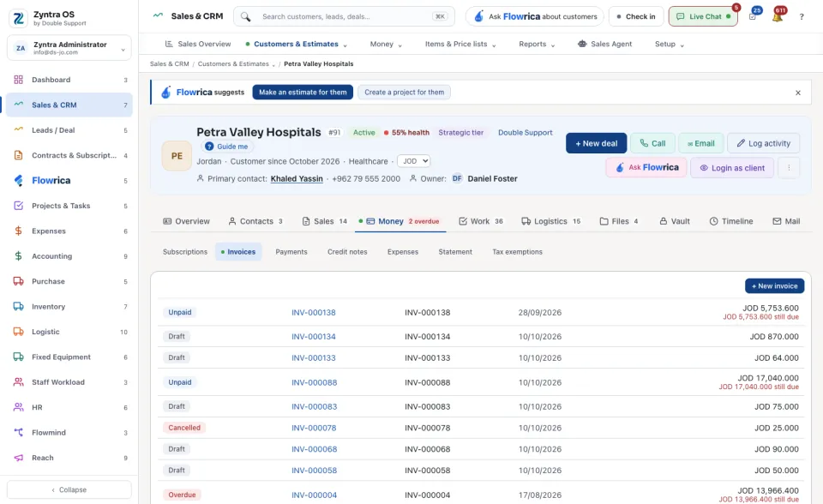Select the Payments sub-tab
This screenshot has width=823, height=504.
(x=291, y=252)
